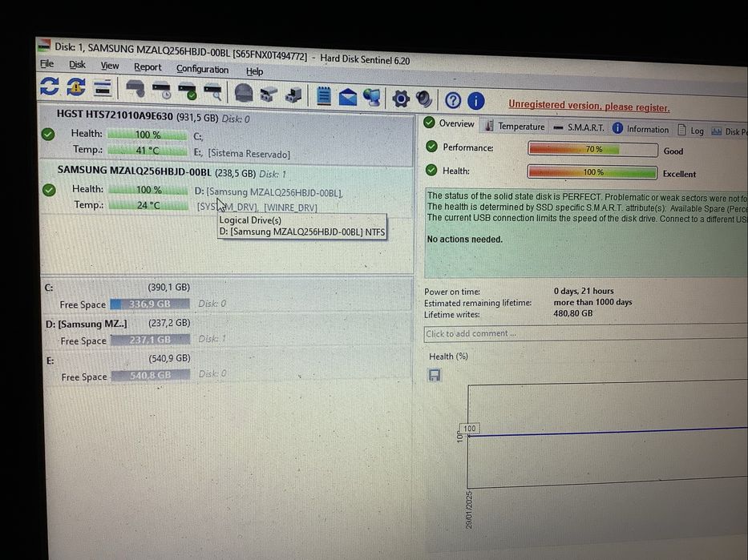Screen dimensions: 748x560
Task: Click '0 days, 21 hours' power on value
Action: [584, 291]
